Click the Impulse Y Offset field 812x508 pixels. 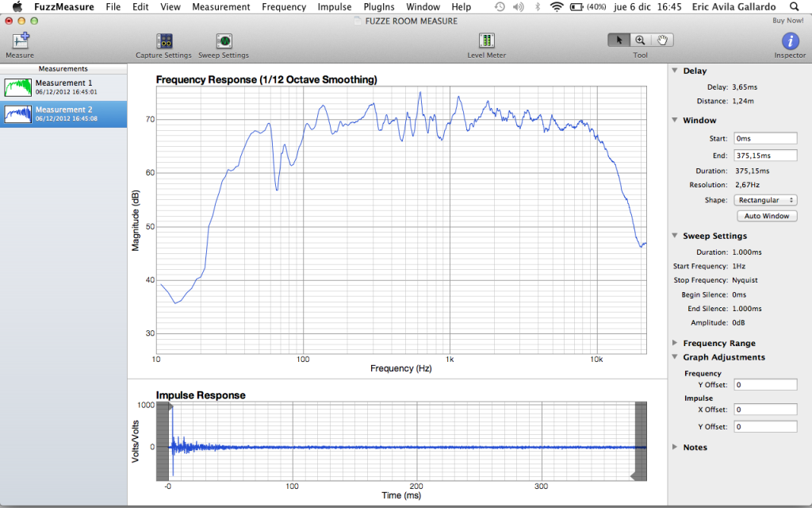[x=765, y=426]
